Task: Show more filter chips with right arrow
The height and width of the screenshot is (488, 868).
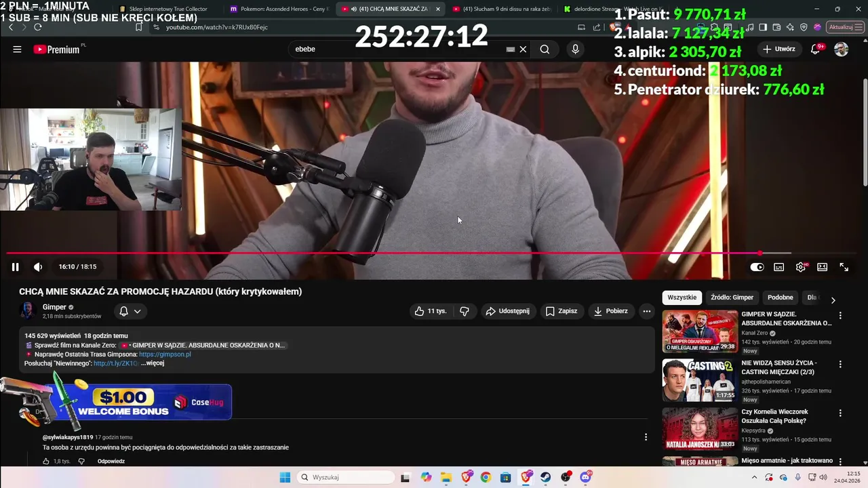Action: coord(833,300)
